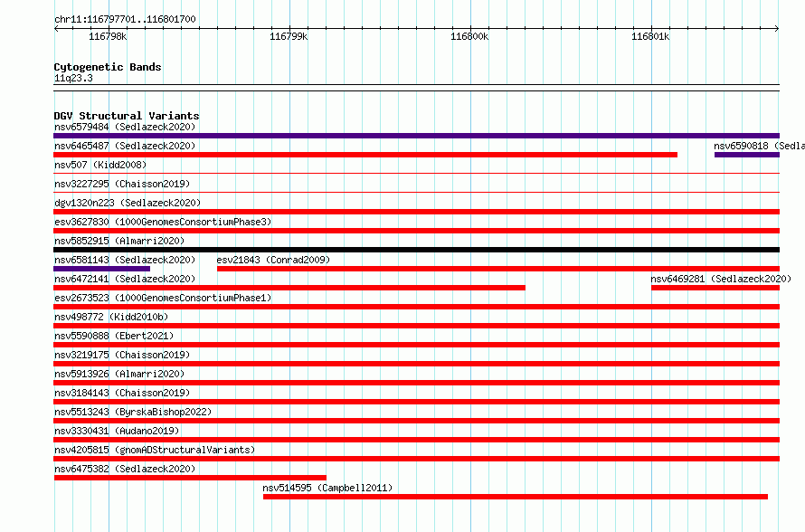Open the nsv6590818 variant label
The width and height of the screenshot is (805, 532).
click(x=759, y=146)
